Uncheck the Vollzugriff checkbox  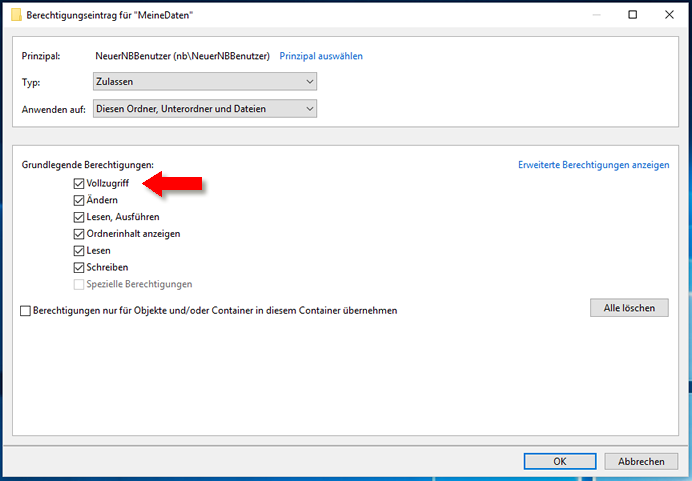click(79, 184)
